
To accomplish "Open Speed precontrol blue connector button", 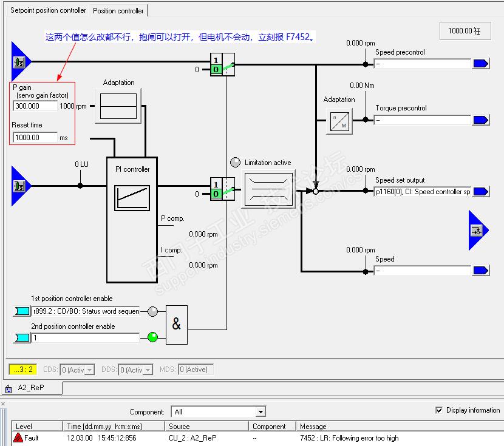I will tap(481, 64).
